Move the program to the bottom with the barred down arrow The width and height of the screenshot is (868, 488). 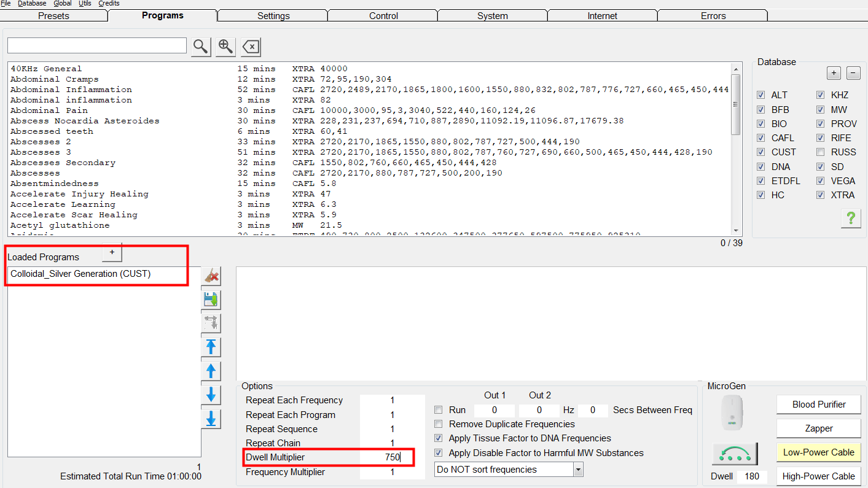(x=211, y=419)
